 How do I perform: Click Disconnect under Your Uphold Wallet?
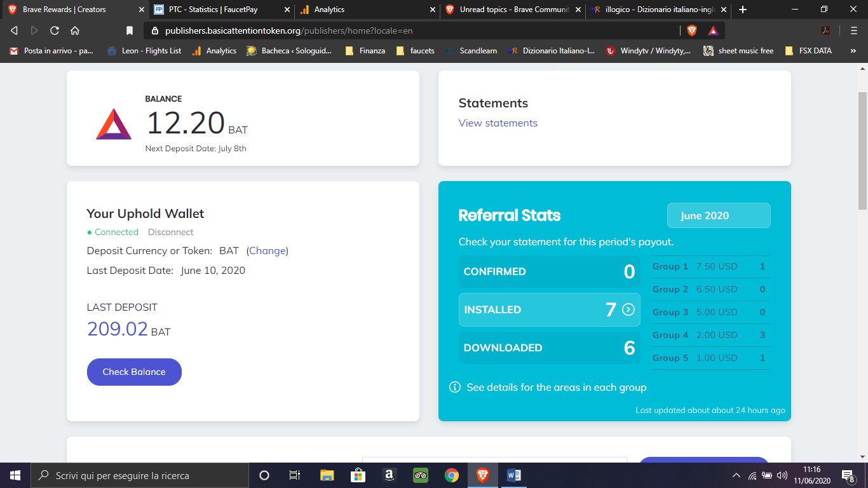tap(170, 232)
